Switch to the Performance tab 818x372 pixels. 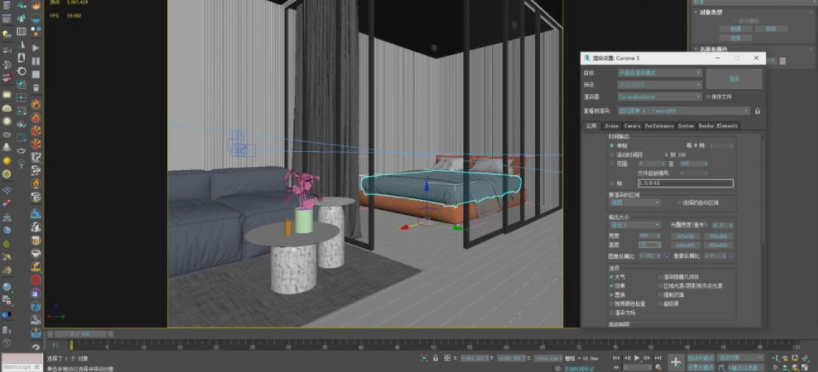(x=659, y=126)
